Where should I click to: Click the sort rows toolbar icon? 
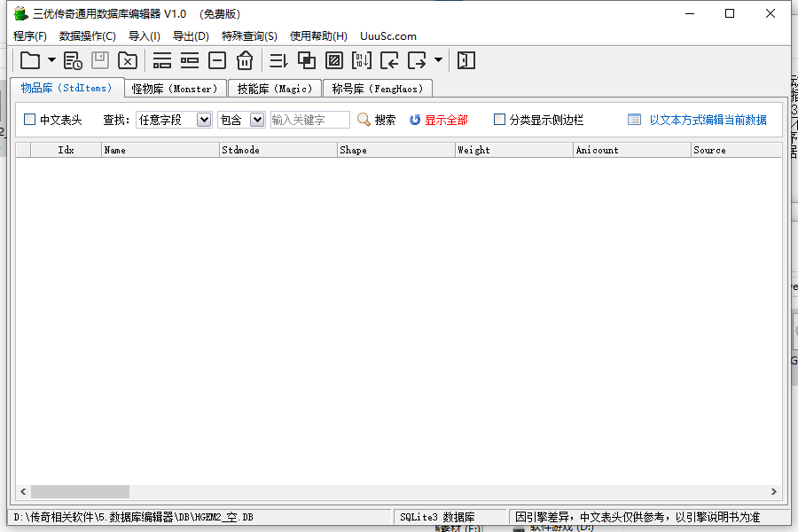(278, 60)
